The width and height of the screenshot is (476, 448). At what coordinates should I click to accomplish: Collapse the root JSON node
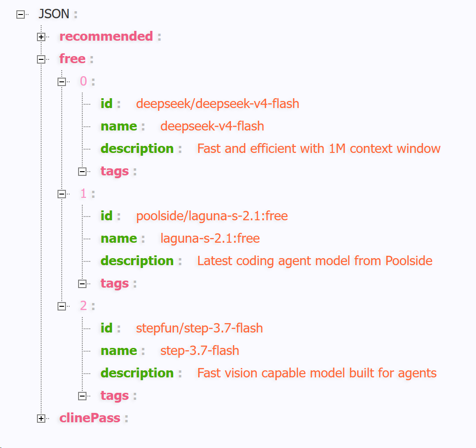pyautogui.click(x=20, y=14)
